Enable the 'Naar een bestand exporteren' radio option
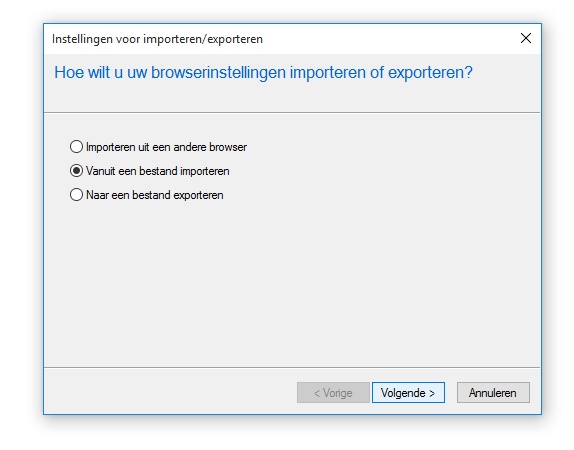The width and height of the screenshot is (574, 450). (76, 195)
